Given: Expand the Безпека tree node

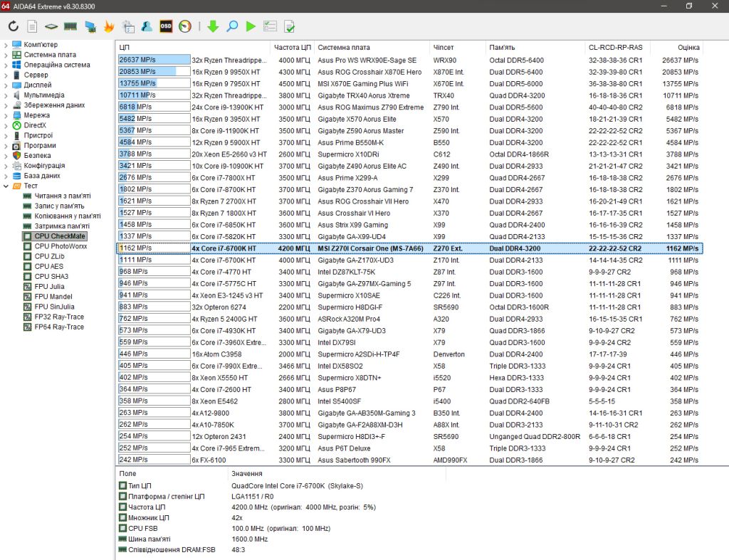Looking at the screenshot, I should [x=6, y=156].
